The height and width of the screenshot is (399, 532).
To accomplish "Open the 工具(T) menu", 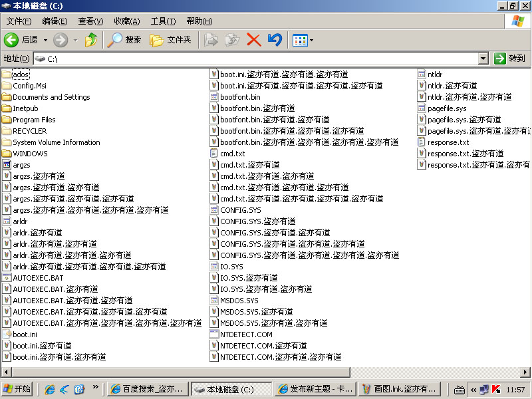I will (163, 21).
